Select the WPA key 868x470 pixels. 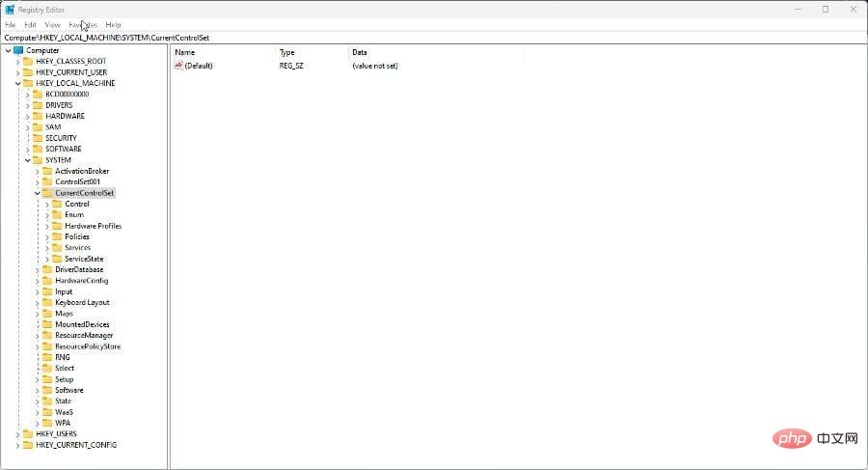click(x=63, y=423)
